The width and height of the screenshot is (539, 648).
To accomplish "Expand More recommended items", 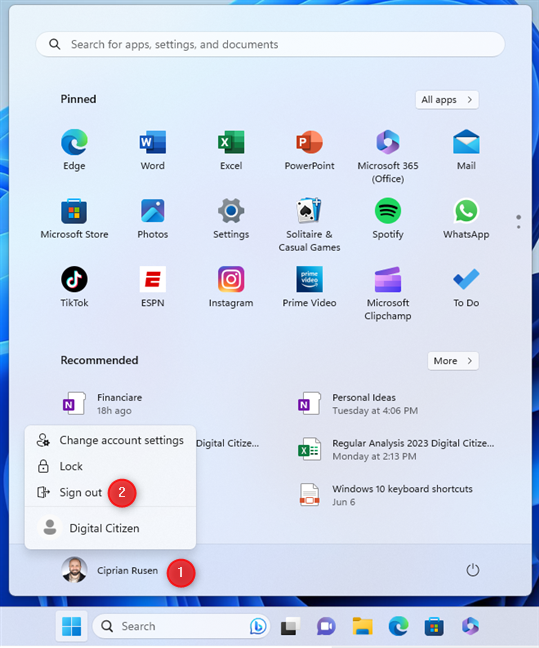I will tap(453, 361).
